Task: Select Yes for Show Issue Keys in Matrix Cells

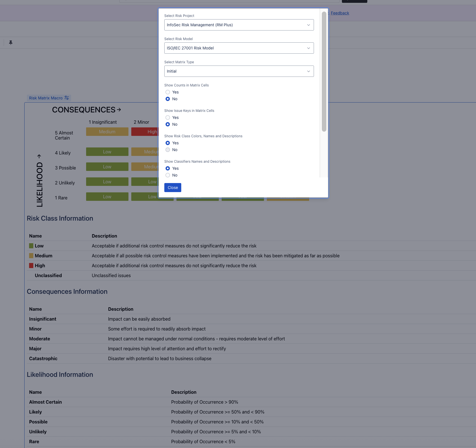Action: pos(168,118)
